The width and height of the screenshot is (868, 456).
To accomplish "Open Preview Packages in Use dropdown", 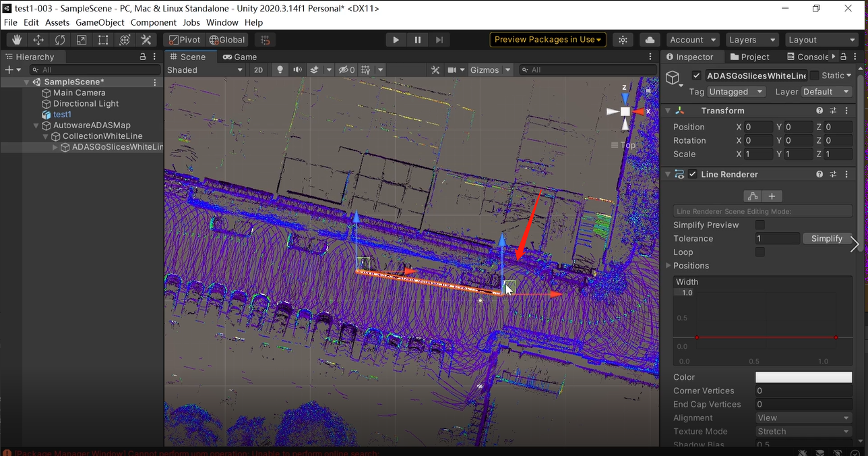I will tap(548, 40).
